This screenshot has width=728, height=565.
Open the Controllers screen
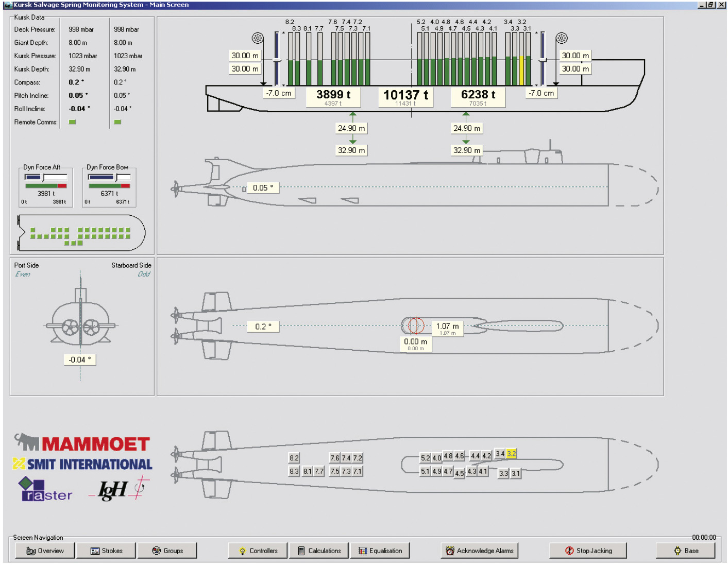[258, 551]
